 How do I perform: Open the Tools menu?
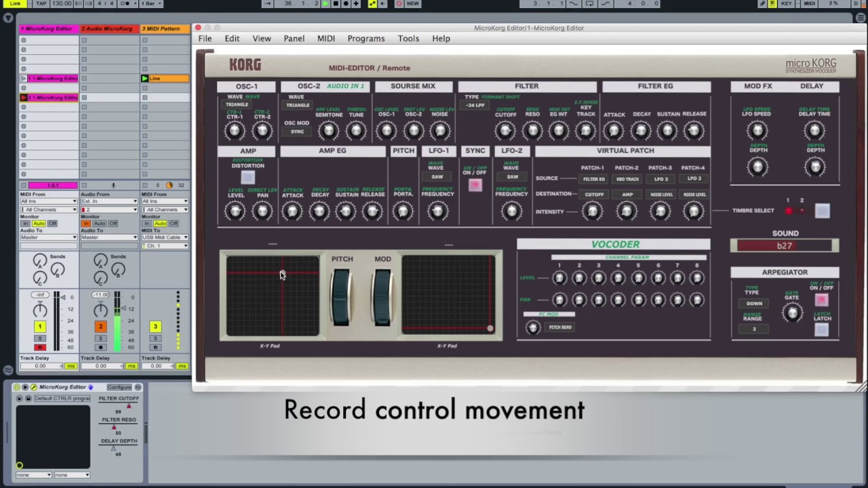pyautogui.click(x=408, y=39)
